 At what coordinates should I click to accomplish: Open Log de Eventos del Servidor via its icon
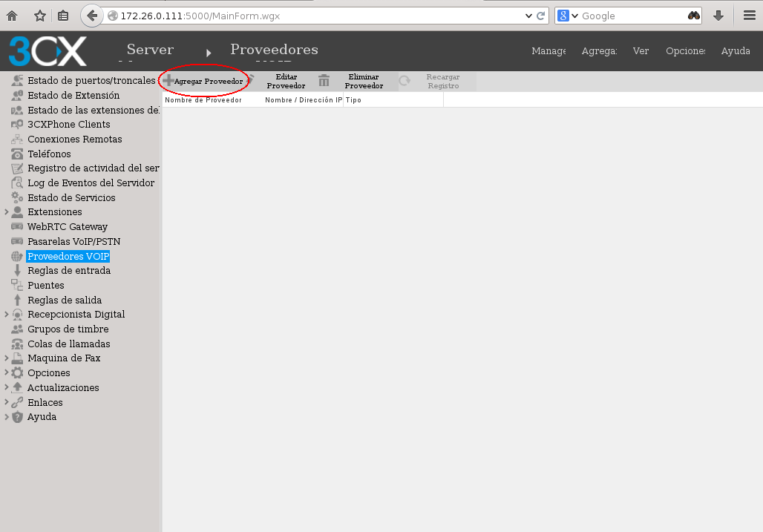16,183
